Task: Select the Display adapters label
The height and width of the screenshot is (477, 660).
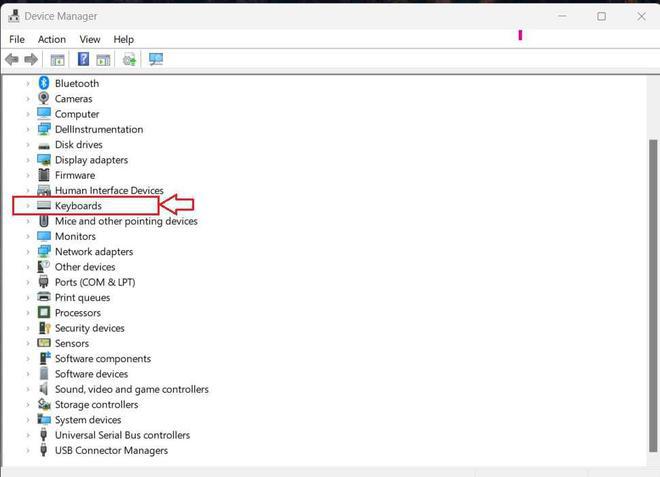Action: (x=91, y=160)
